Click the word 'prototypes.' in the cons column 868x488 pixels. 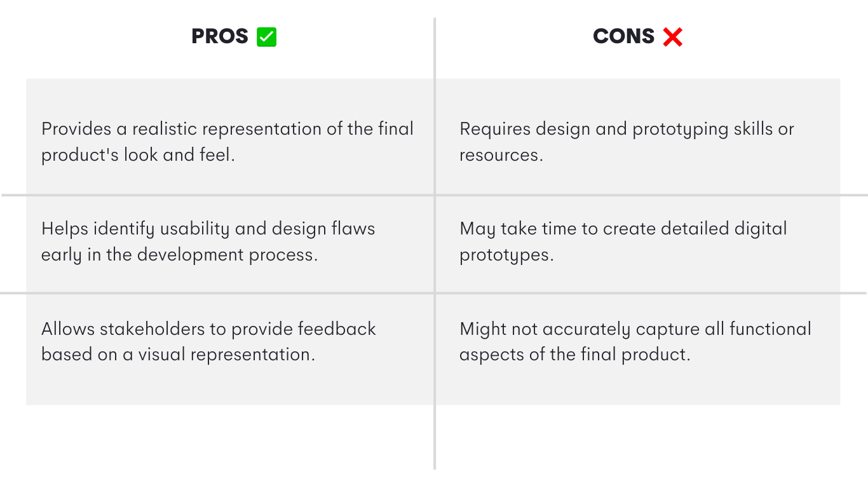506,255
